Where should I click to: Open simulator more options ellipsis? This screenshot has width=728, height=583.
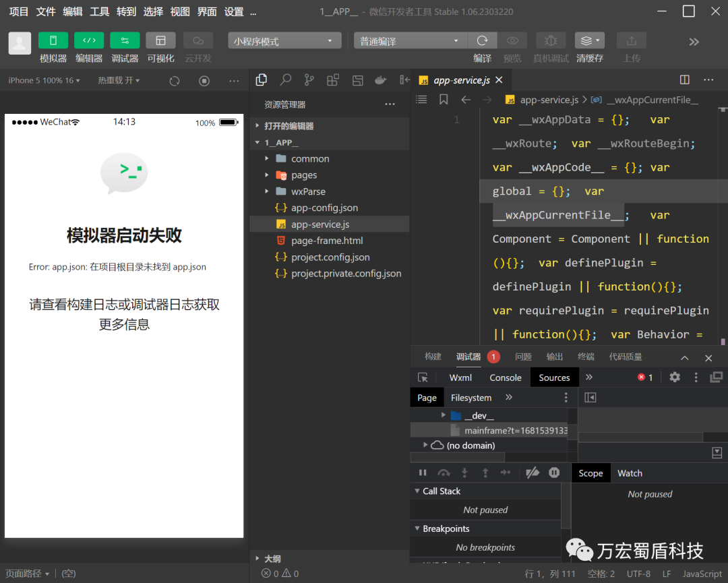[234, 81]
